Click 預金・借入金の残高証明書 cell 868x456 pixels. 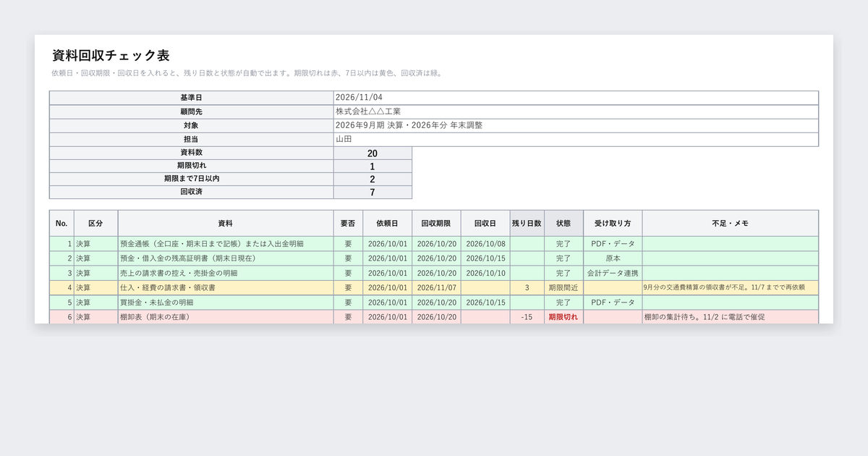coord(226,258)
